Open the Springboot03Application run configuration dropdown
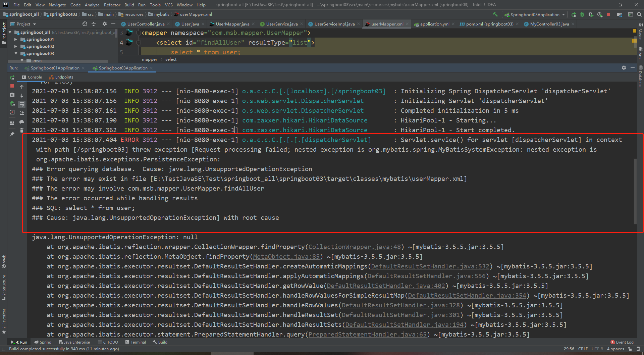 pyautogui.click(x=534, y=15)
